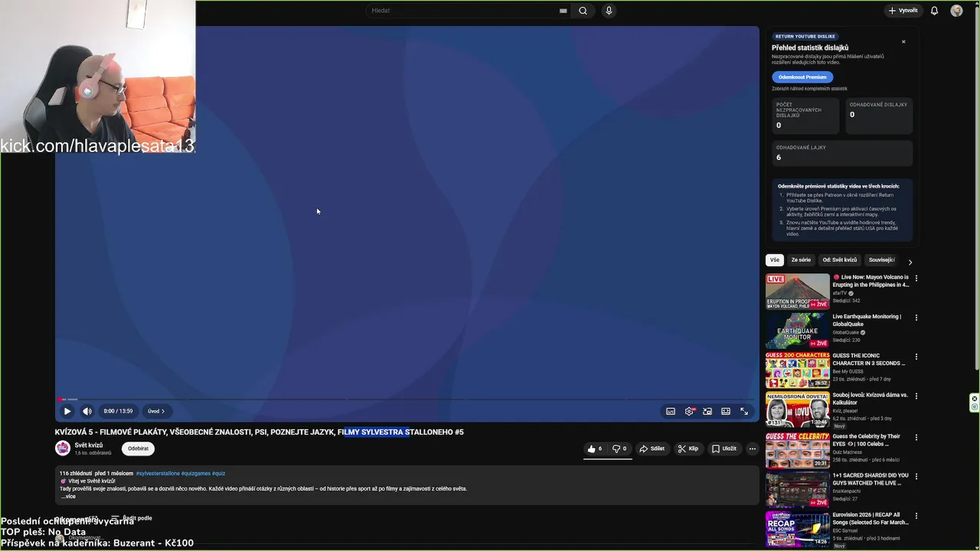Click the video title heading
Viewport: 980px width, 551px height.
click(x=260, y=432)
